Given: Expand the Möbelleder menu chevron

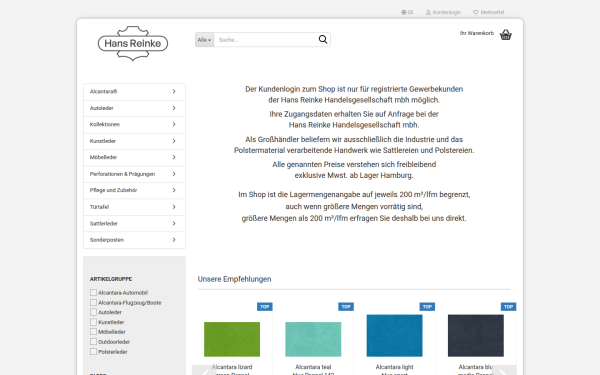Looking at the screenshot, I should pos(174,157).
